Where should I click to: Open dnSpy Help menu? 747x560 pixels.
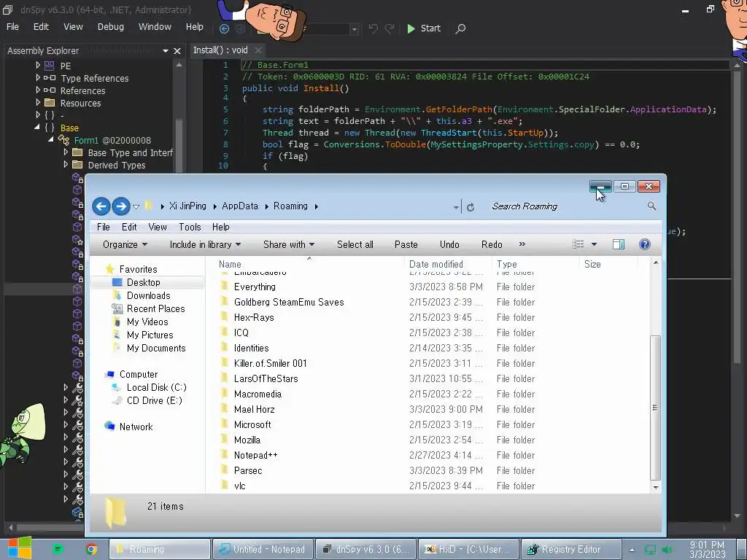[x=194, y=27]
